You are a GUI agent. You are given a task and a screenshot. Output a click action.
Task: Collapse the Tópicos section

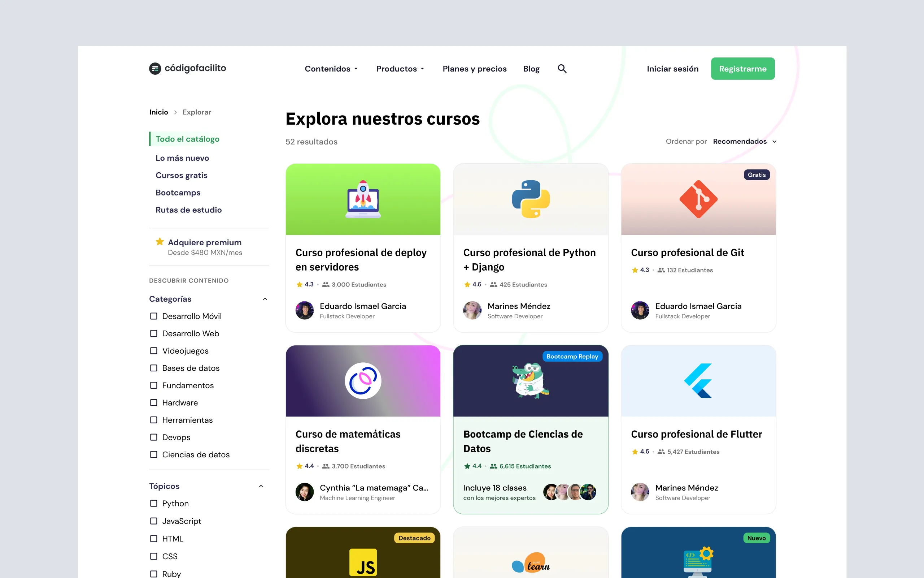pyautogui.click(x=261, y=486)
